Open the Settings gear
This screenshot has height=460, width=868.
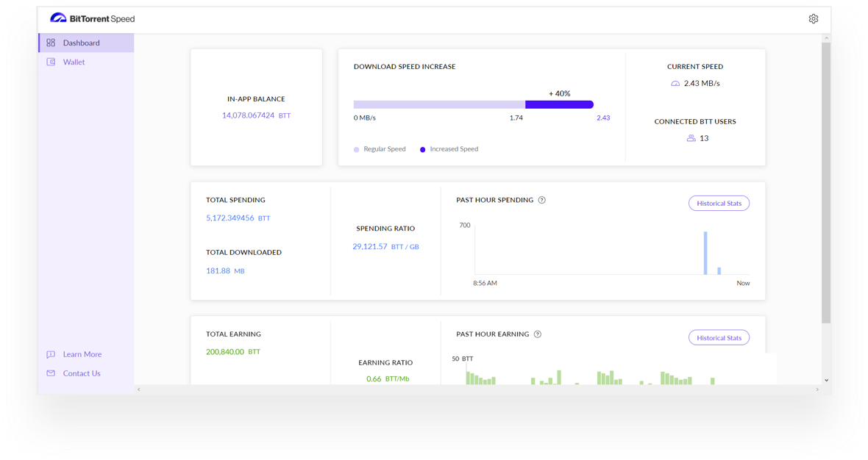coord(813,18)
